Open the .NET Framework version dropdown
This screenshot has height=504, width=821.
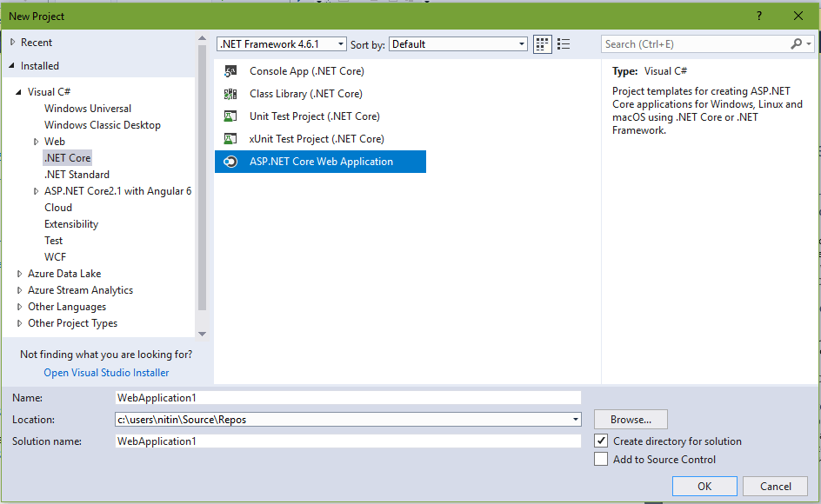point(282,44)
